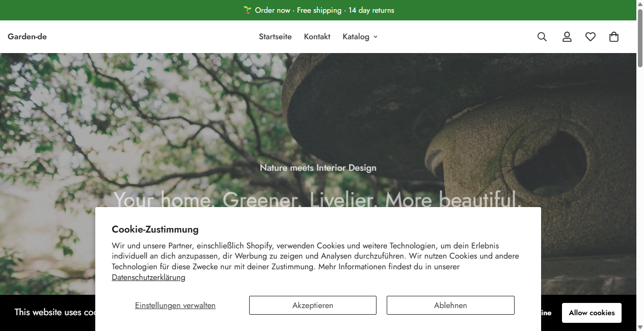This screenshot has height=331, width=644.
Task: Click 'Nature meets Interior Design' text
Action: [318, 168]
